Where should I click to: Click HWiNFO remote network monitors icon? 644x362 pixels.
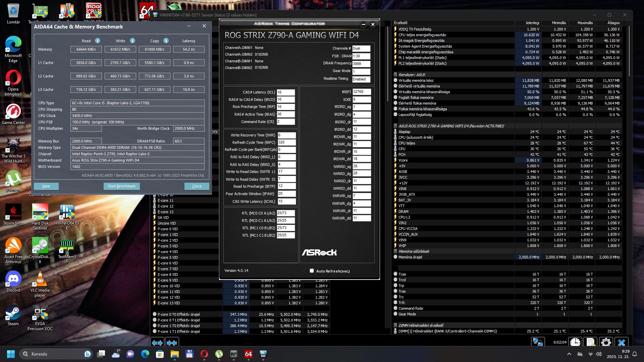point(538,342)
